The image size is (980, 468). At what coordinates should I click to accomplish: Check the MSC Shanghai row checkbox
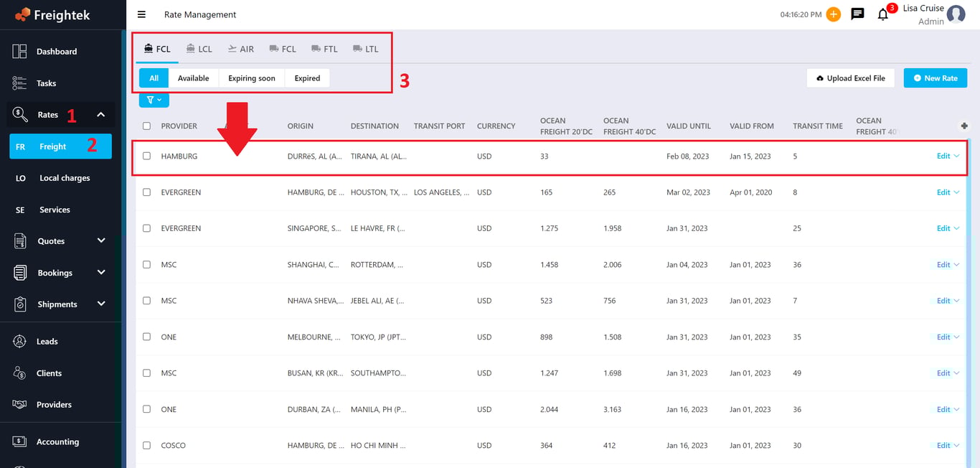[147, 265]
